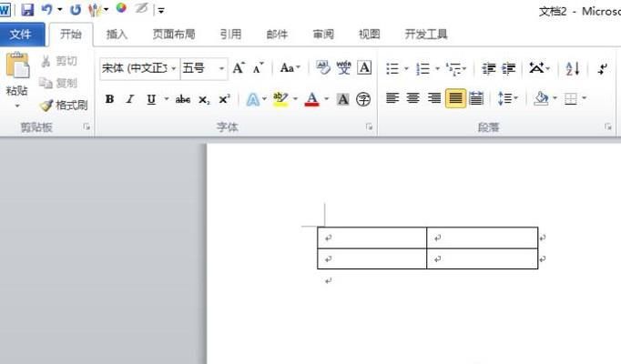Click the Shrink Font icon
The width and height of the screenshot is (621, 364).
259,68
